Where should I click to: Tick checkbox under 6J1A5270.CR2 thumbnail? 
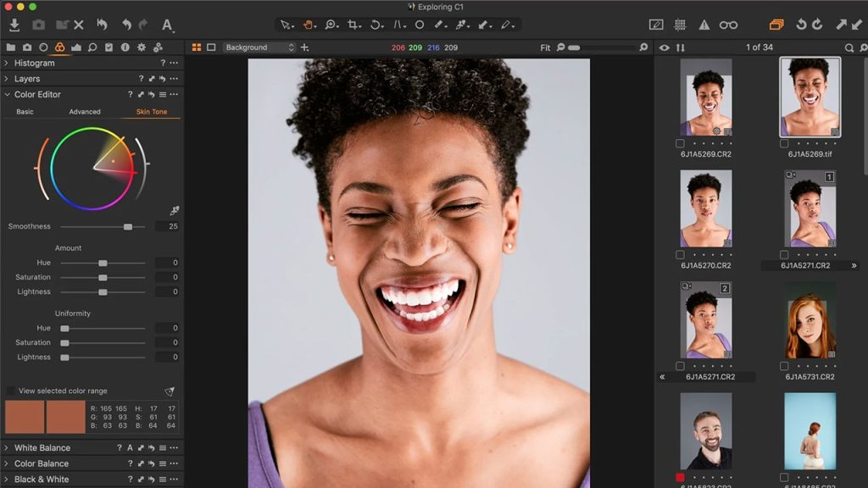tap(680, 254)
